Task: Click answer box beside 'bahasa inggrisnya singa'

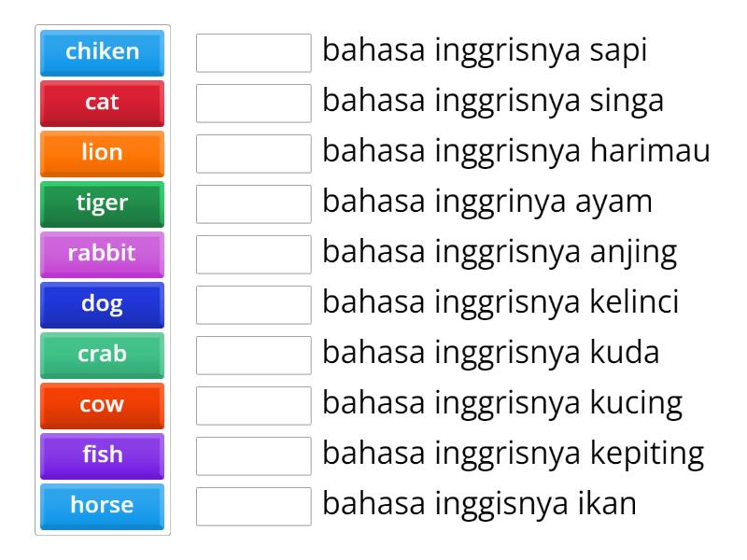Action: pos(254,103)
